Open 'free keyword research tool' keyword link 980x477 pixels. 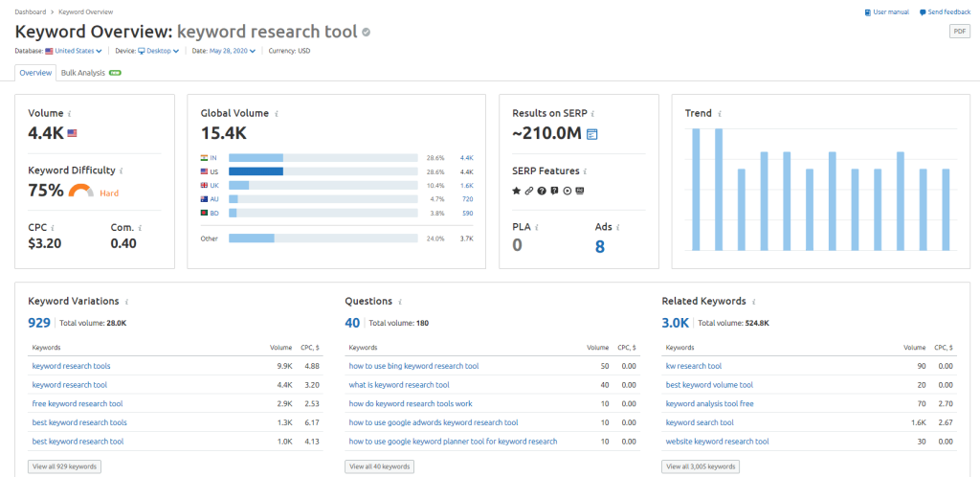coord(78,403)
